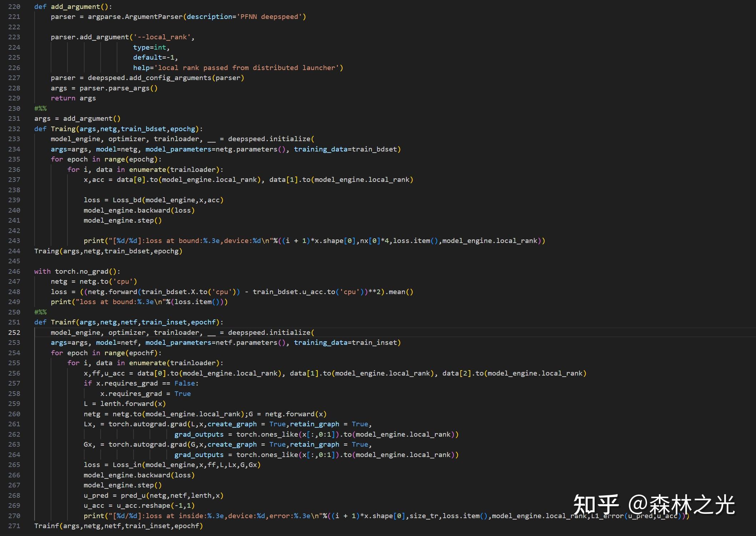Click the 'print' statement on line 249

tap(139, 302)
